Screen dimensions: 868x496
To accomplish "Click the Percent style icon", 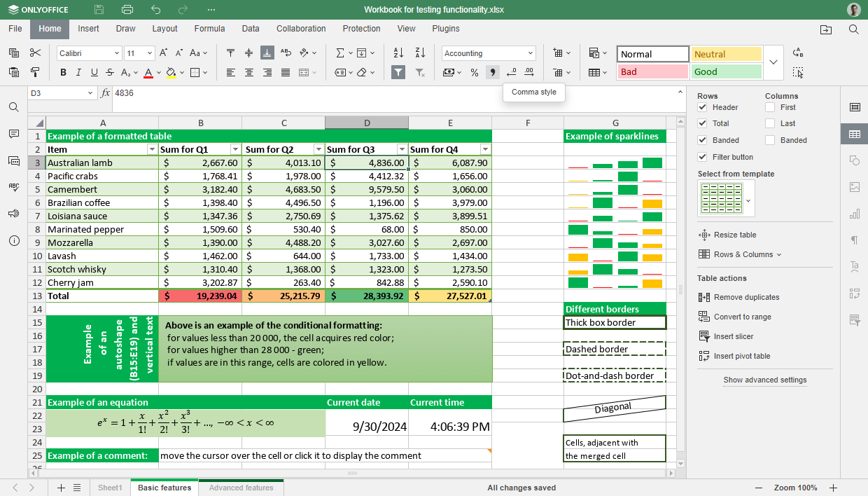I will (x=475, y=72).
